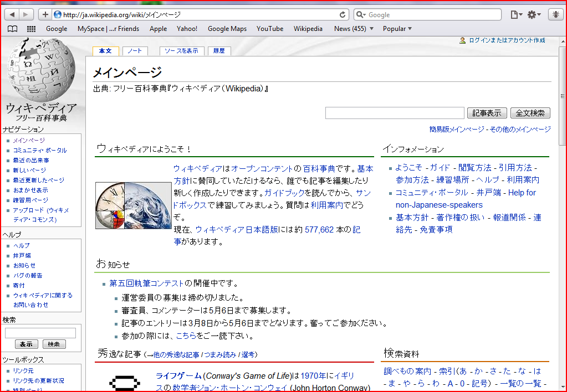Open the 1970年 link
The image size is (567, 392).
click(313, 376)
